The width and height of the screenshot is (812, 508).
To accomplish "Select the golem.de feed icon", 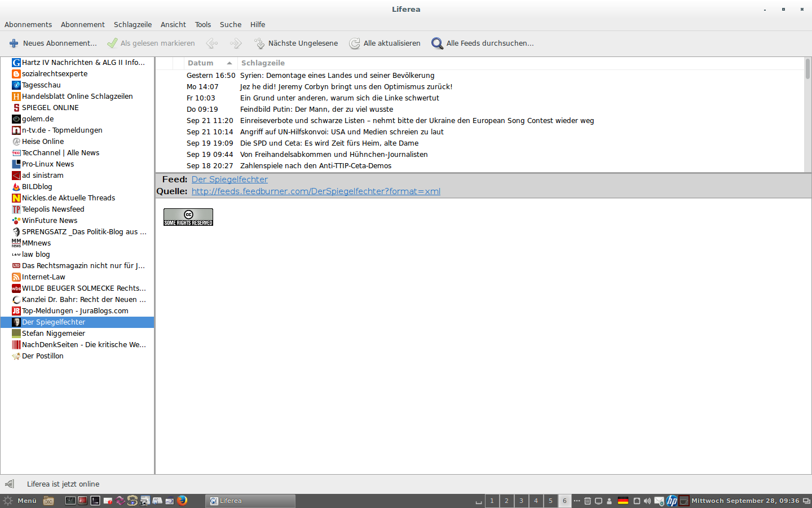I will (x=16, y=119).
